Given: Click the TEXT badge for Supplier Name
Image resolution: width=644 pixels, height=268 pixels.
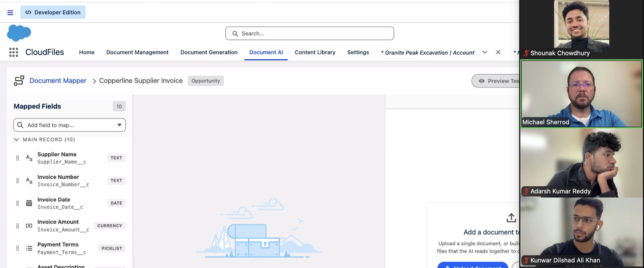Looking at the screenshot, I should coord(116,158).
